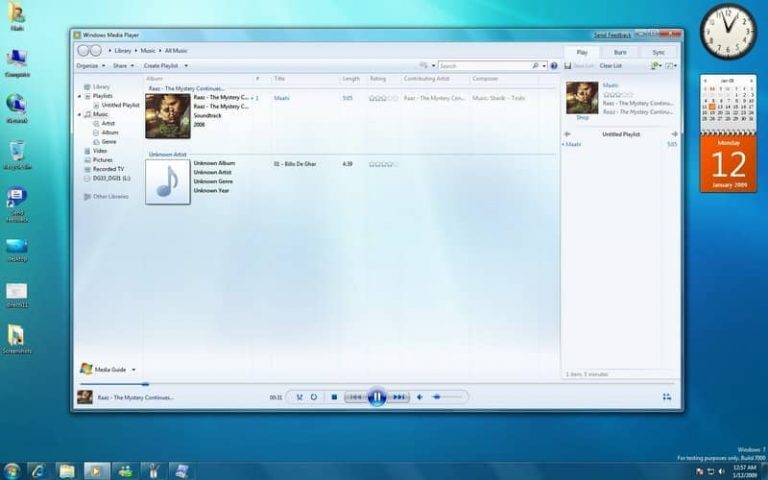Open the Share dropdown menu
The image size is (768, 480).
123,66
